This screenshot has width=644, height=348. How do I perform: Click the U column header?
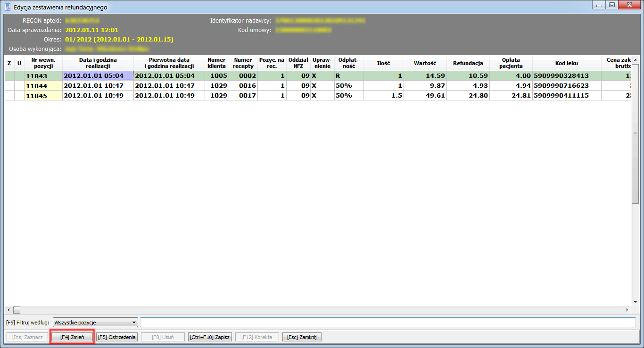(x=19, y=63)
